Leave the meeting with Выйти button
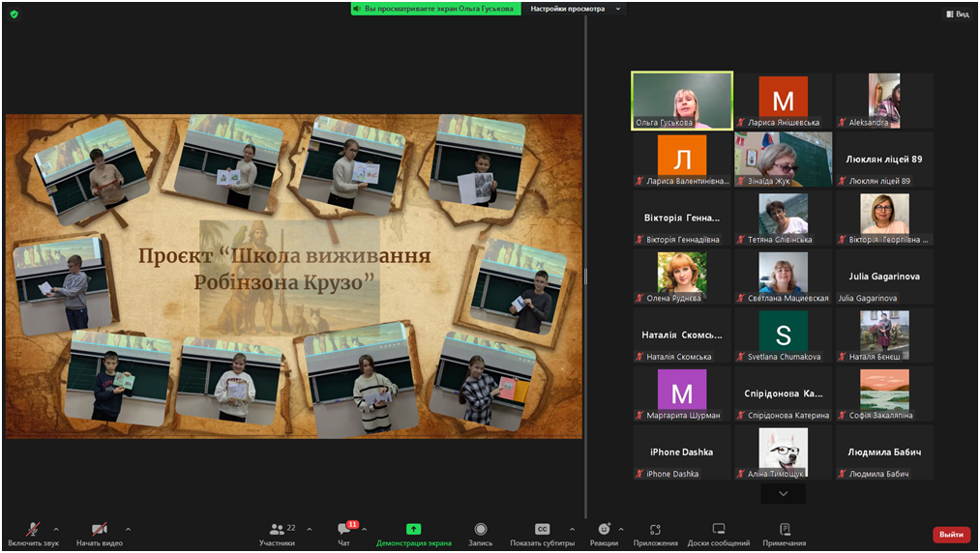 pyautogui.click(x=951, y=535)
